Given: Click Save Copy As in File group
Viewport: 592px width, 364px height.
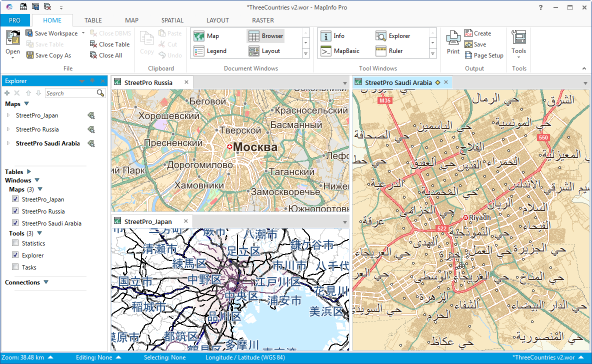Looking at the screenshot, I should pos(48,55).
